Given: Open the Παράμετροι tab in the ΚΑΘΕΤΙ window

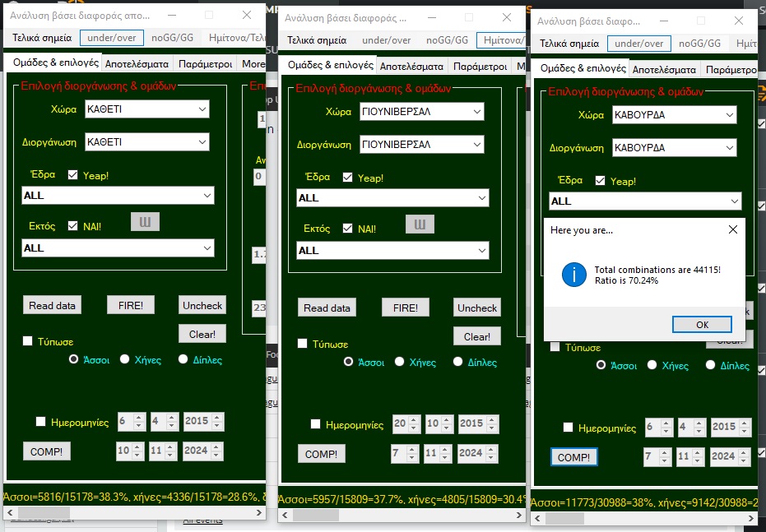Looking at the screenshot, I should pos(205,64).
